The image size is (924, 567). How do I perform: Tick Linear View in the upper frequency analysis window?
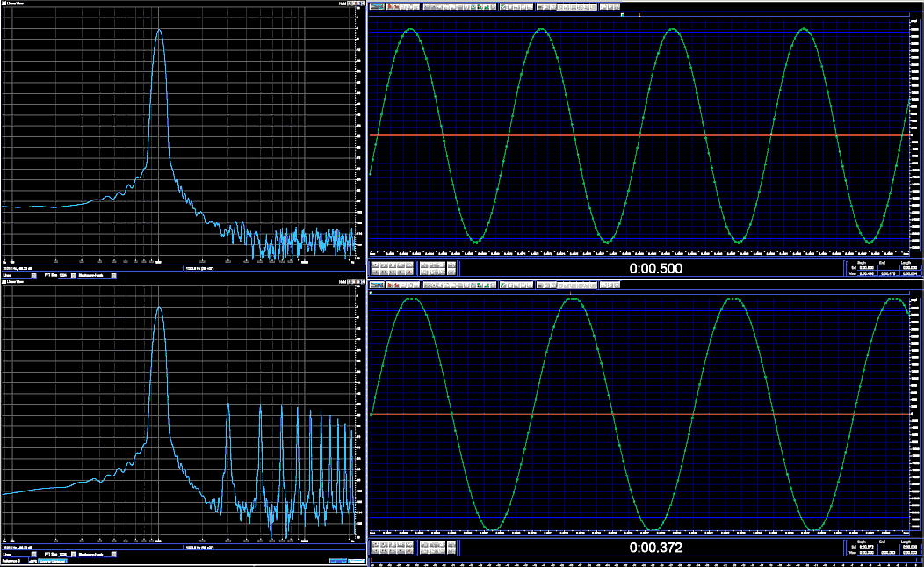(x=4, y=3)
